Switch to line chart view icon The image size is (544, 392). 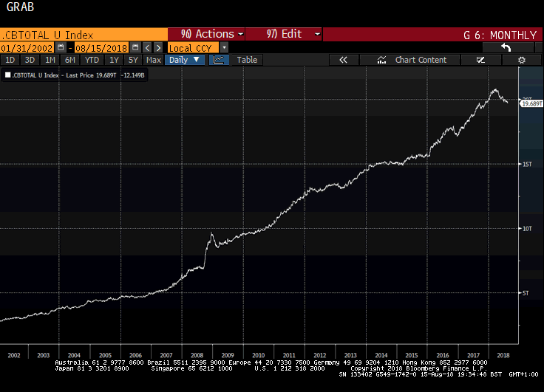[x=219, y=60]
